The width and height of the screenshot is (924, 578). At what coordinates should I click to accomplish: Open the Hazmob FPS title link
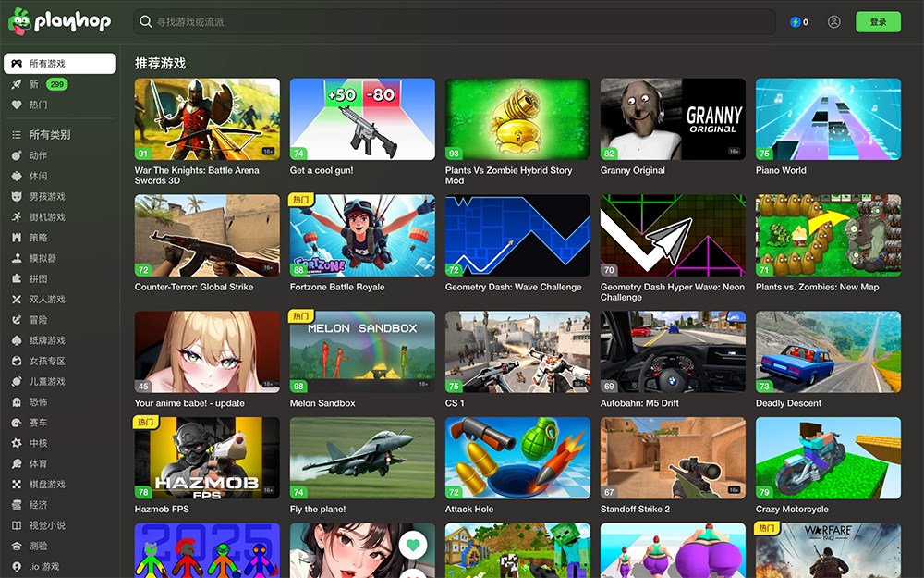162,509
